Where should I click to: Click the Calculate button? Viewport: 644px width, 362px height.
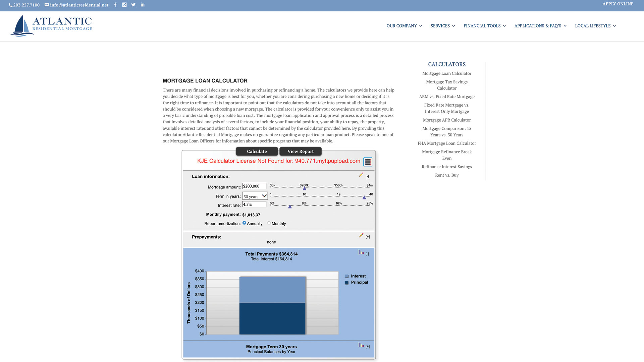tap(257, 152)
